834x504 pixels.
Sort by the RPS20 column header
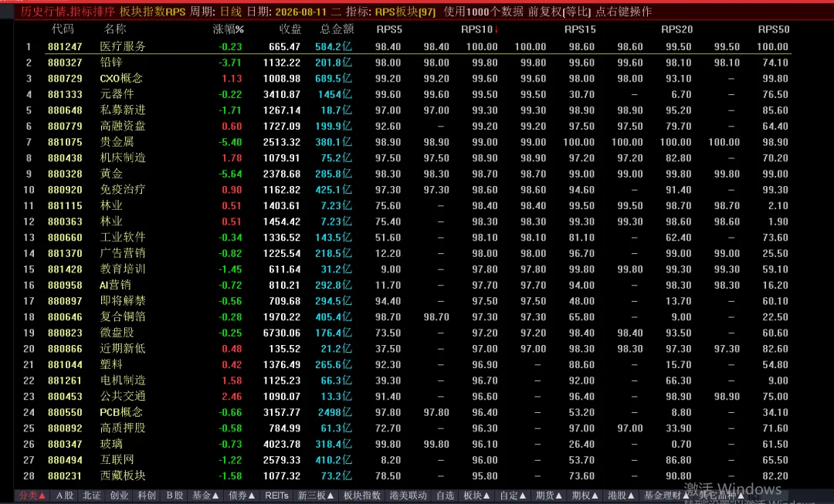(677, 29)
